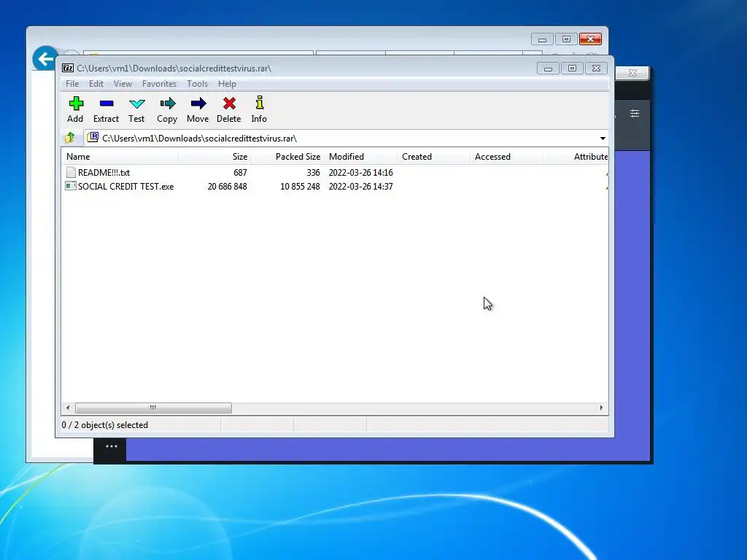Sort by the Name column header
The height and width of the screenshot is (560, 747).
tap(120, 157)
